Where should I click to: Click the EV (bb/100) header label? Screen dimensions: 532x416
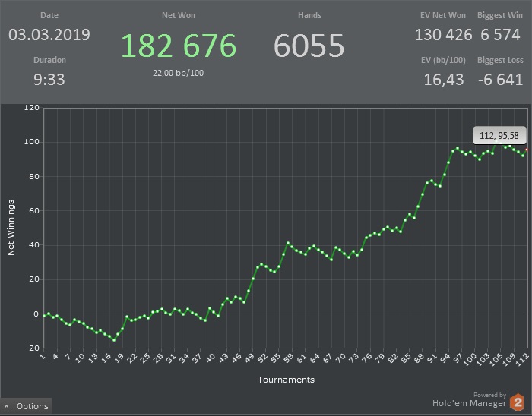click(443, 60)
